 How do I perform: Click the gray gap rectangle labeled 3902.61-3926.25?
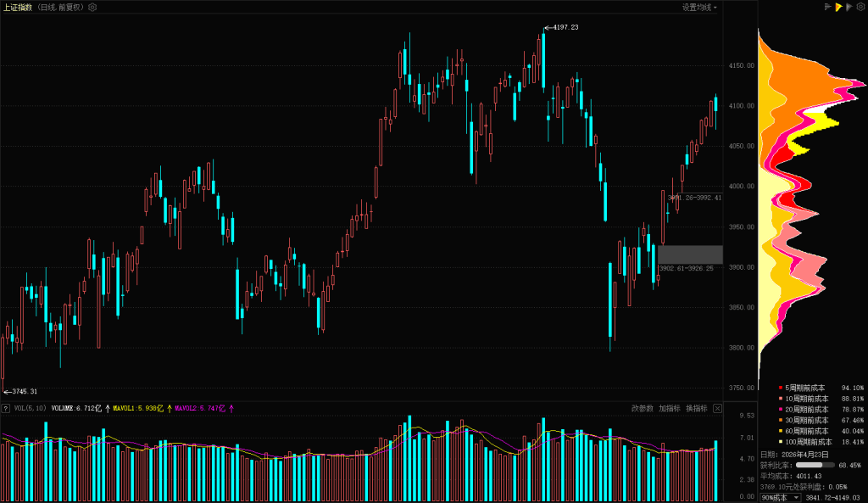pos(690,254)
